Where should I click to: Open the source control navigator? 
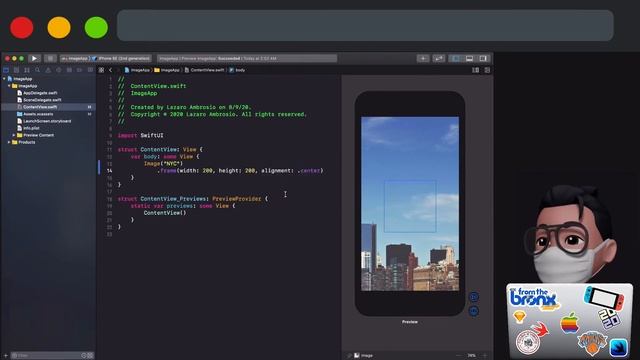[16, 70]
